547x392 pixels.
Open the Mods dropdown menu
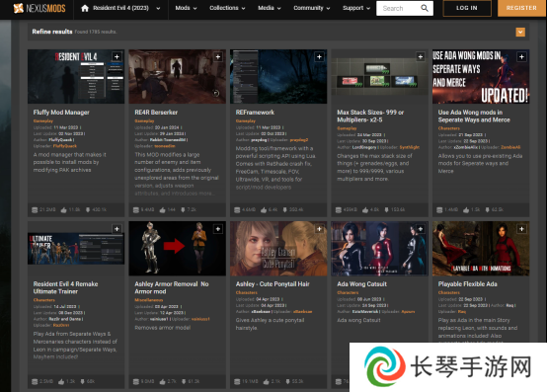186,8
